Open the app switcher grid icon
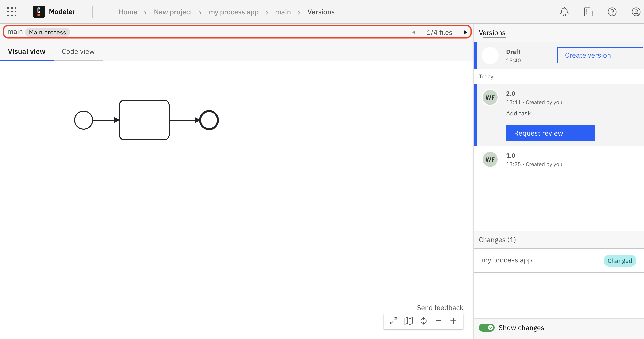This screenshot has height=339, width=644. click(12, 11)
